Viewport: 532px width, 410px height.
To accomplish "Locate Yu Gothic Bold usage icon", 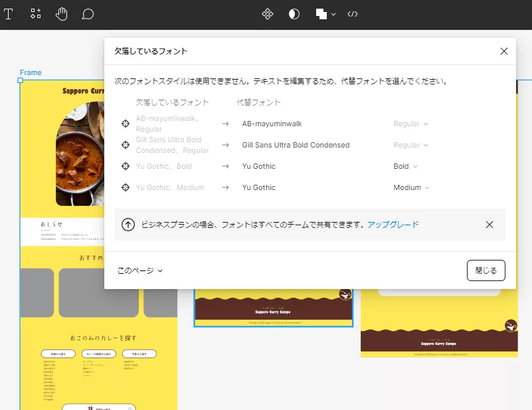I will click(x=125, y=166).
